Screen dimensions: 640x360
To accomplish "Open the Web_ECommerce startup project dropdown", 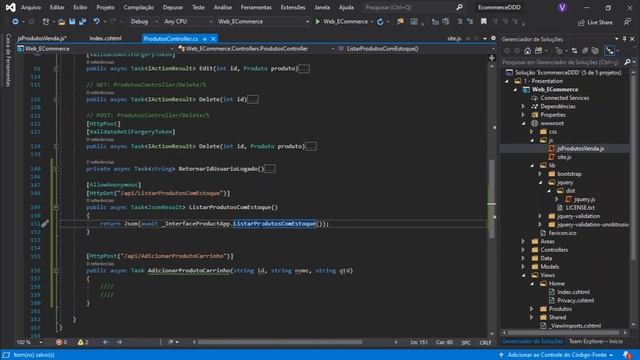I will (x=263, y=22).
